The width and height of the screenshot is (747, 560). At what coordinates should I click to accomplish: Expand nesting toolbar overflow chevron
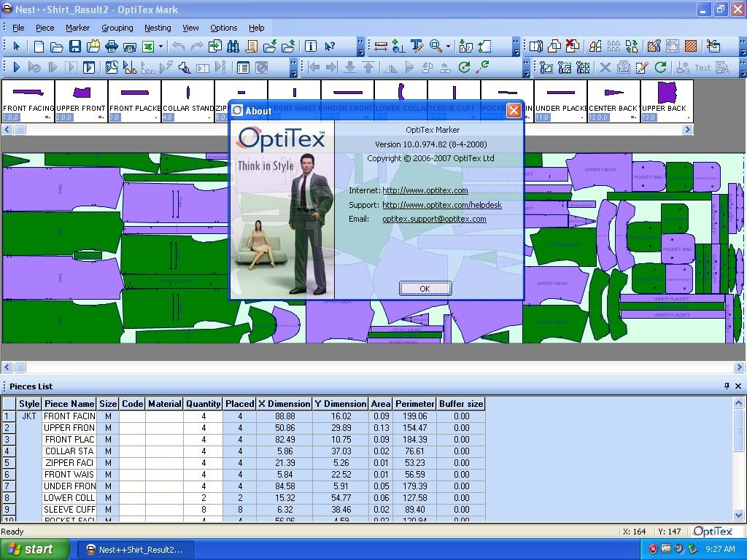click(x=293, y=68)
